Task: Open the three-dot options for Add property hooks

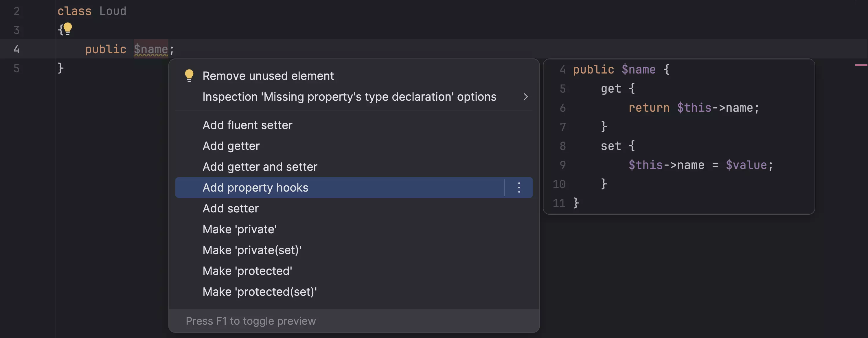Action: (x=518, y=187)
